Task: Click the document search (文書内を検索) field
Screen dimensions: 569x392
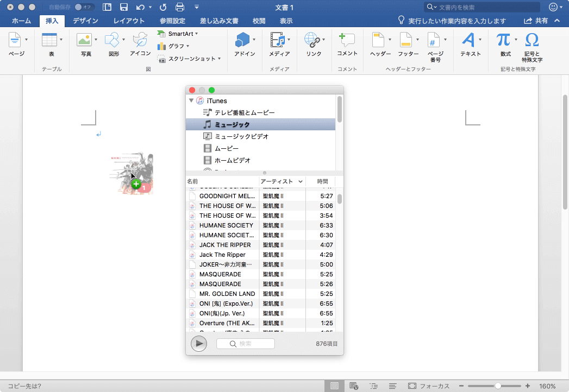Action: point(482,7)
